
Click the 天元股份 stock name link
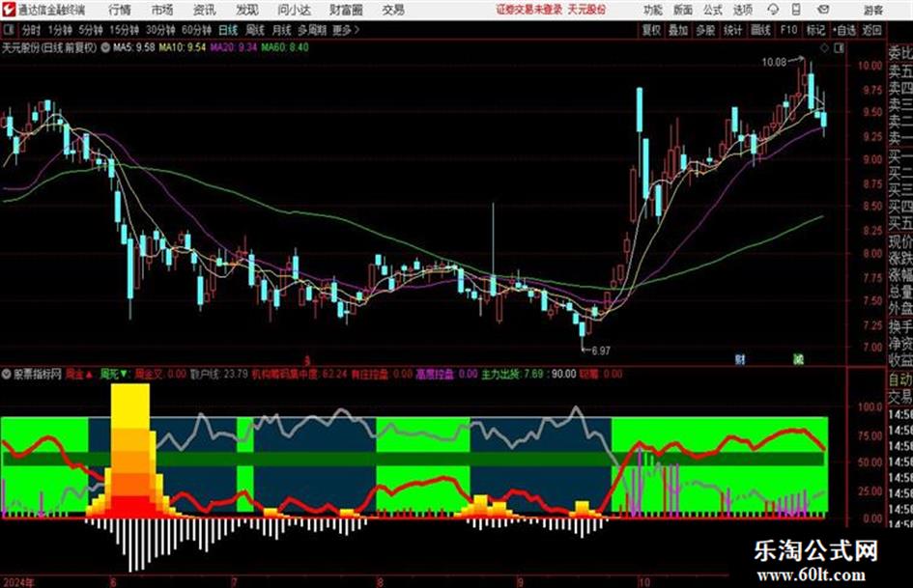pyautogui.click(x=587, y=10)
